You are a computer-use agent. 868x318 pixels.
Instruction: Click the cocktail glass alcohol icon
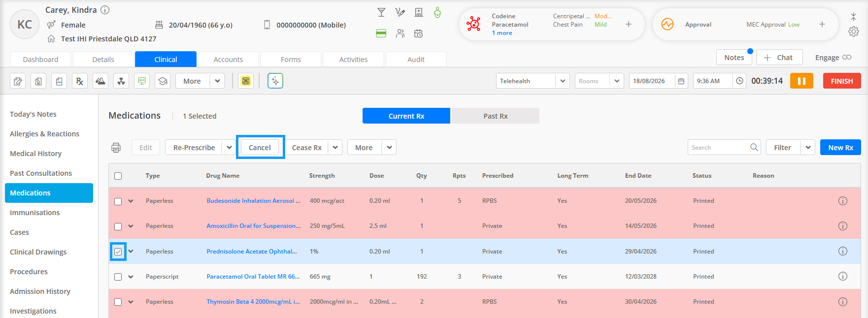(x=381, y=12)
